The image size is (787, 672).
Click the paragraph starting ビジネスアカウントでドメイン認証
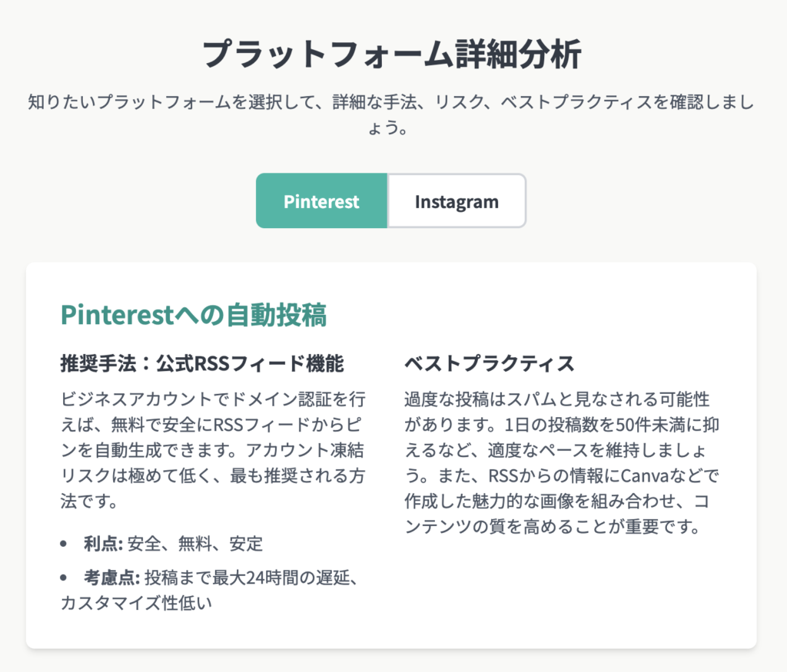tap(214, 450)
